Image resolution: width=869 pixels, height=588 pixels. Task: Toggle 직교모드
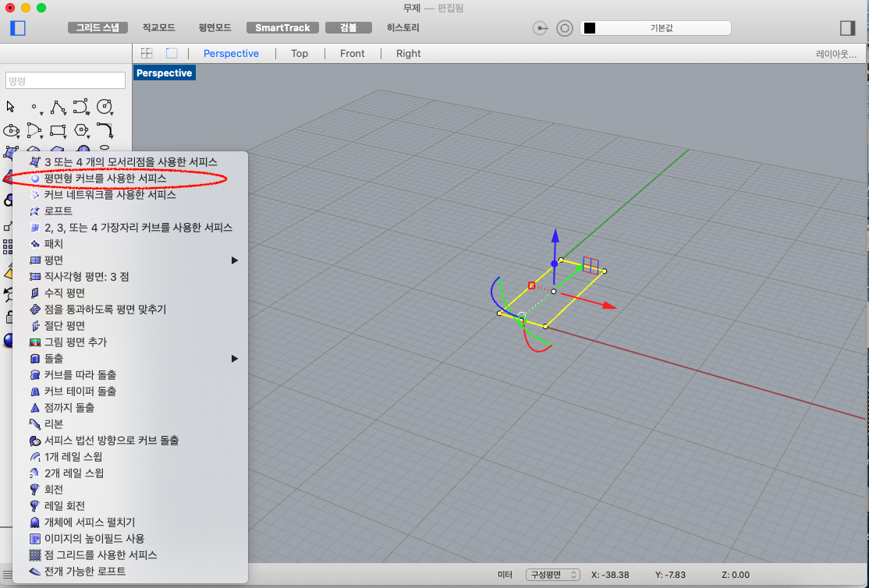(x=158, y=27)
